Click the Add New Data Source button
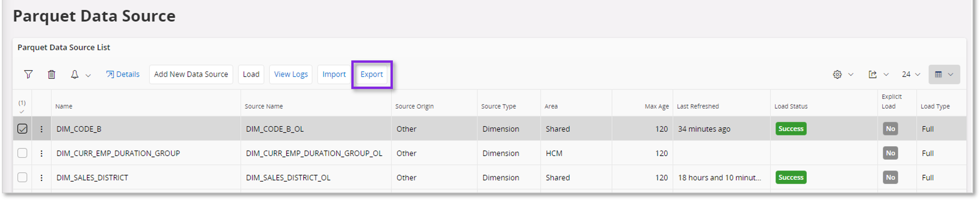 tap(191, 74)
